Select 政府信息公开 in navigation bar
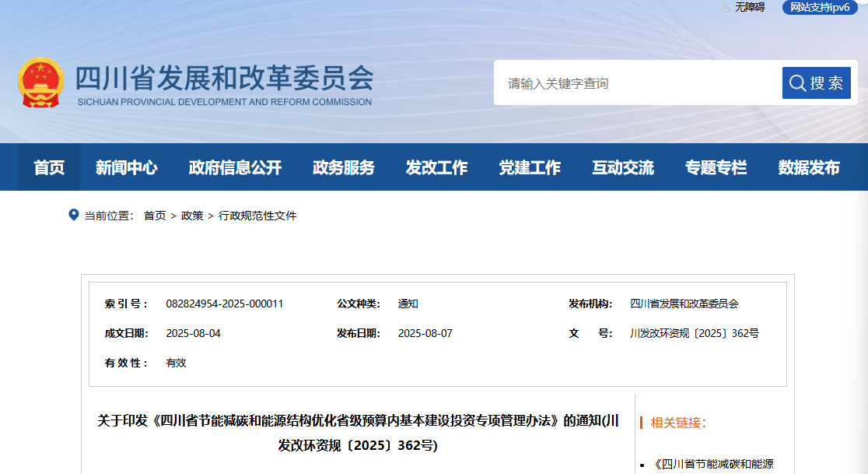The width and height of the screenshot is (868, 474). [235, 167]
